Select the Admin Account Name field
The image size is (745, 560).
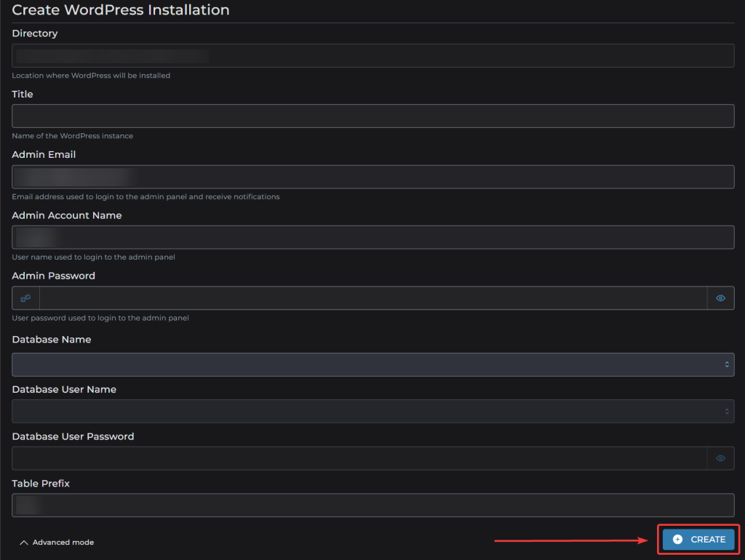[x=373, y=238]
